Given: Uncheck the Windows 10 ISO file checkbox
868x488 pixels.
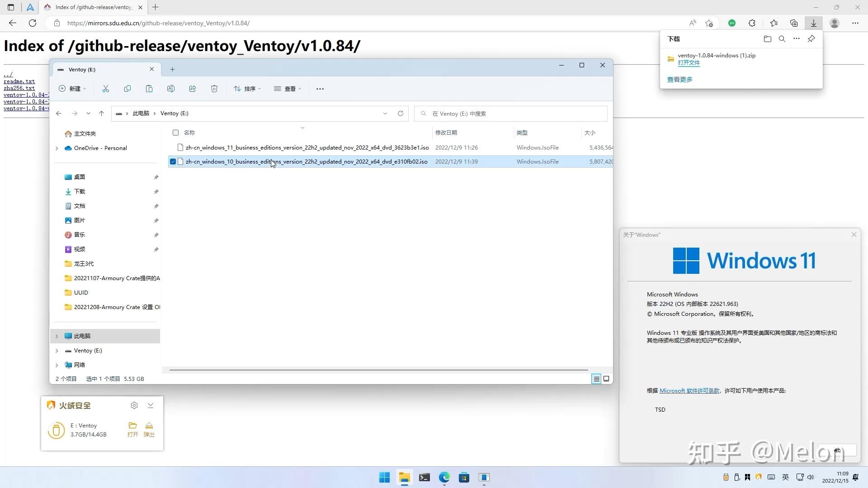Looking at the screenshot, I should tap(173, 161).
